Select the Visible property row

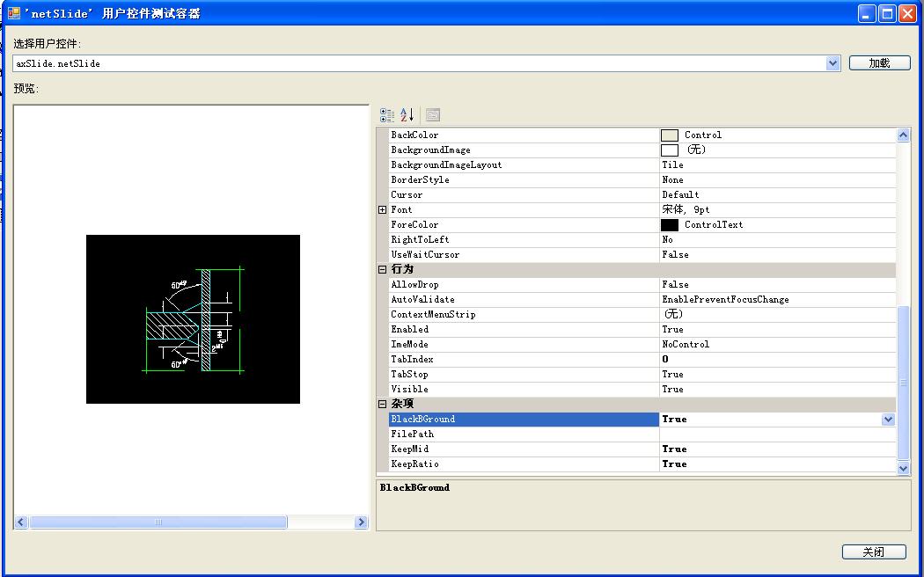(x=642, y=389)
